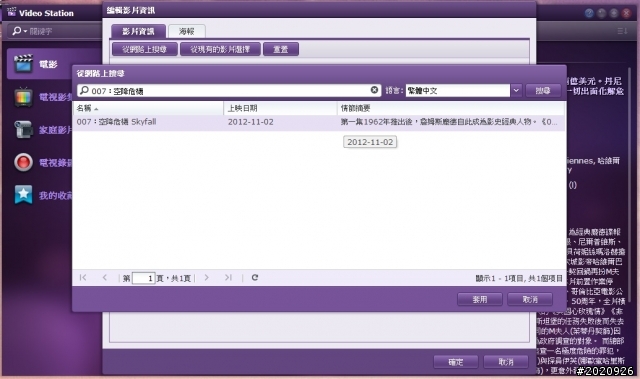Go to the last results page

point(228,278)
